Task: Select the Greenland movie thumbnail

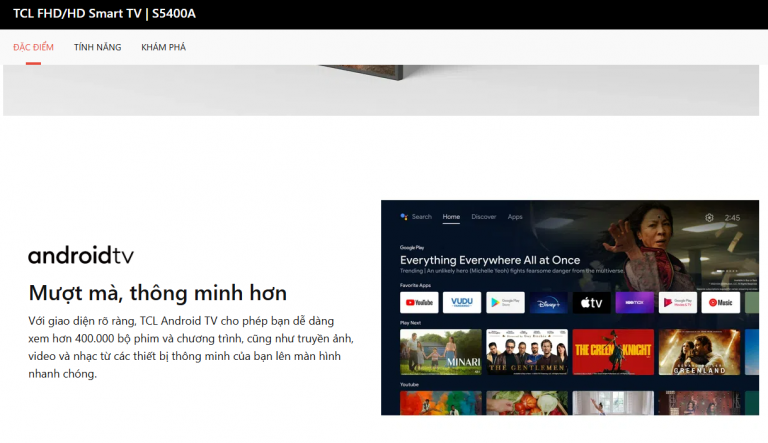Action: click(x=699, y=352)
